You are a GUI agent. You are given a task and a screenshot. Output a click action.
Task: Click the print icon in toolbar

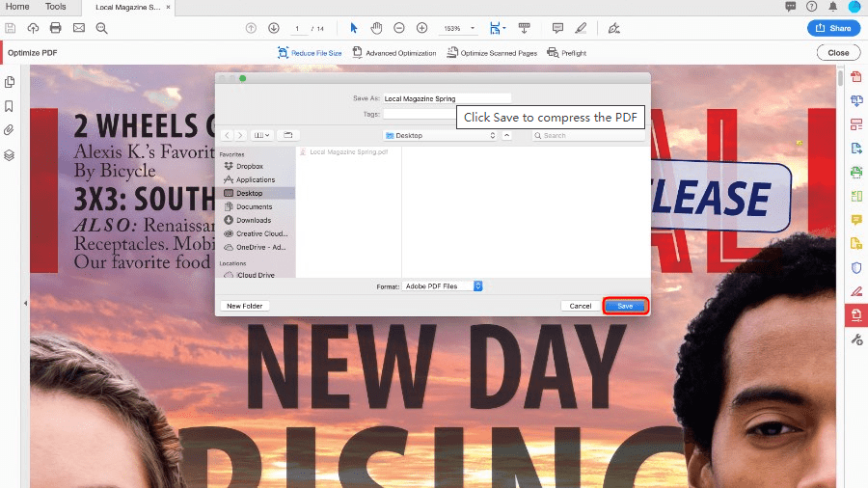coord(56,28)
